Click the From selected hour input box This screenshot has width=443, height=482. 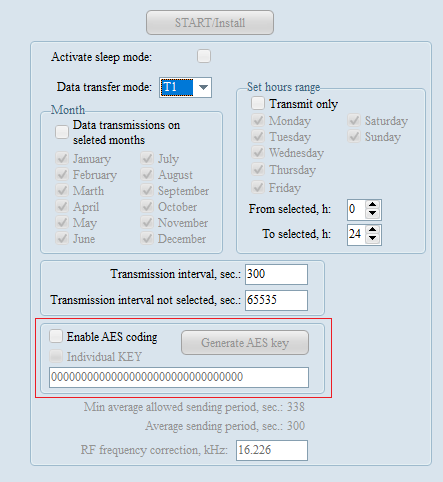click(x=356, y=210)
